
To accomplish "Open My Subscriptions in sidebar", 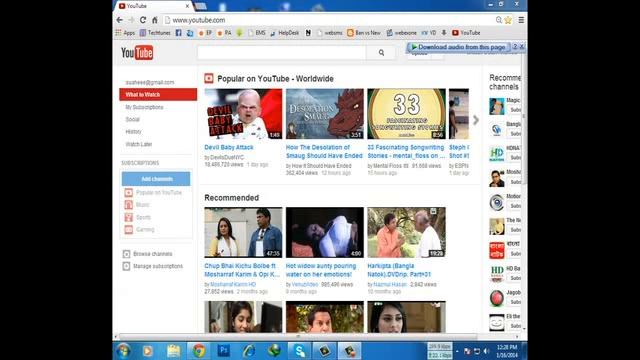I will tap(144, 107).
